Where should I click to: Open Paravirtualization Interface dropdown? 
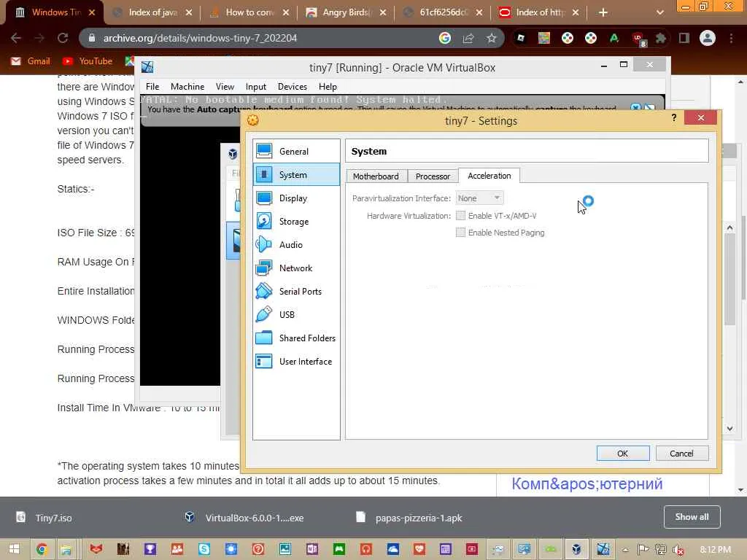(x=479, y=198)
